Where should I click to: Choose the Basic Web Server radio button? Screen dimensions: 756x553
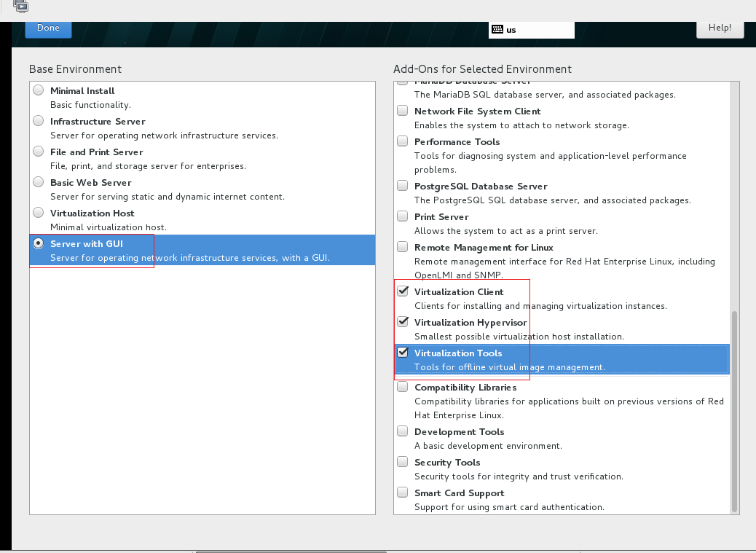[x=38, y=181]
